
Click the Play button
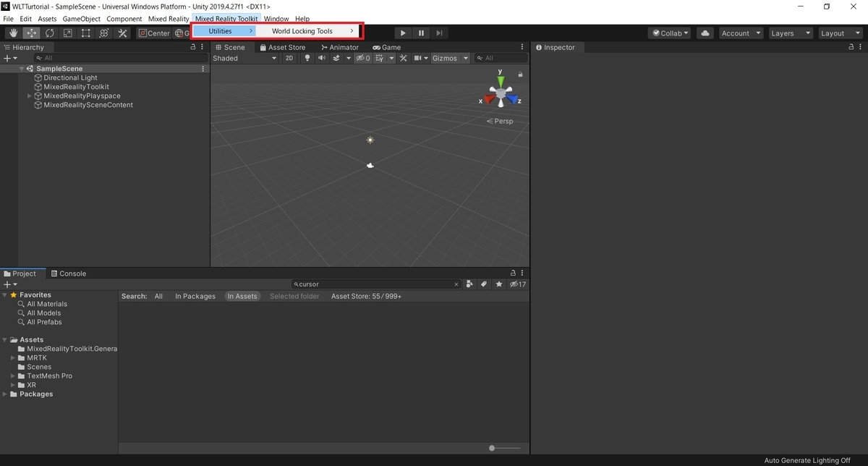click(403, 33)
